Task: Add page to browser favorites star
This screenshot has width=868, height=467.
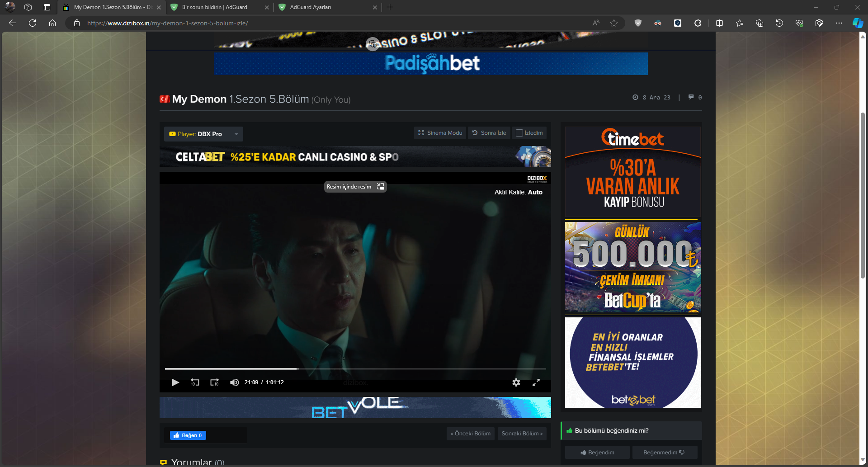Action: coord(613,23)
